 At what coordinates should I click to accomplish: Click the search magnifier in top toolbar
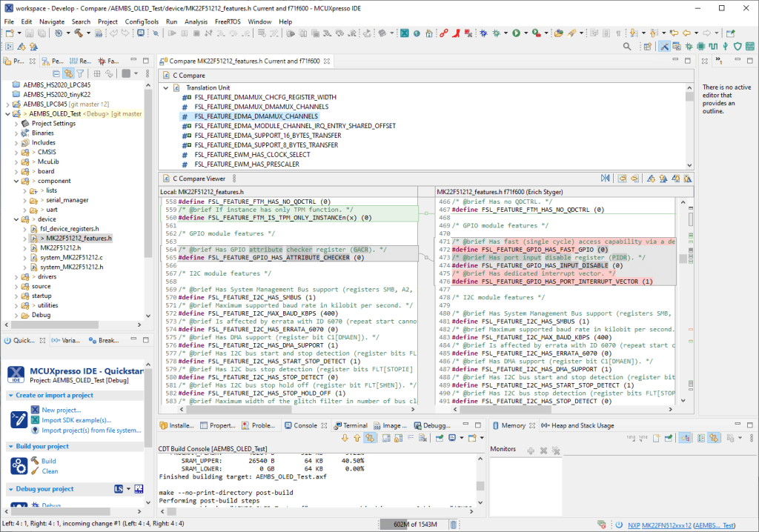pos(627,46)
